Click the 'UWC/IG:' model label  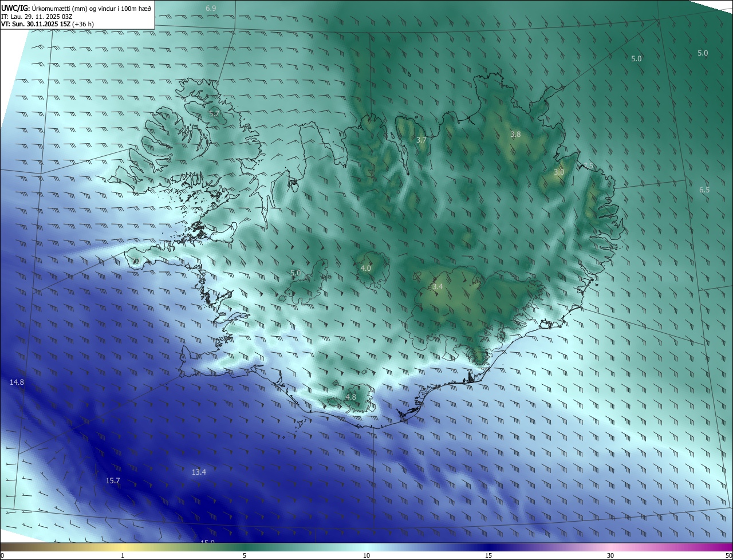(x=15, y=8)
